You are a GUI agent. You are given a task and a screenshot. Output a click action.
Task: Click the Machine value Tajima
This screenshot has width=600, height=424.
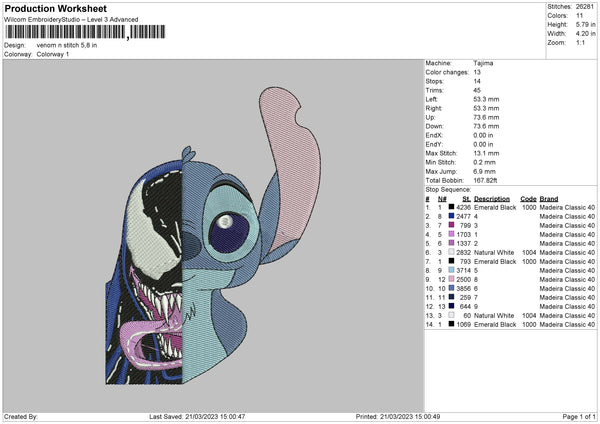(x=483, y=63)
